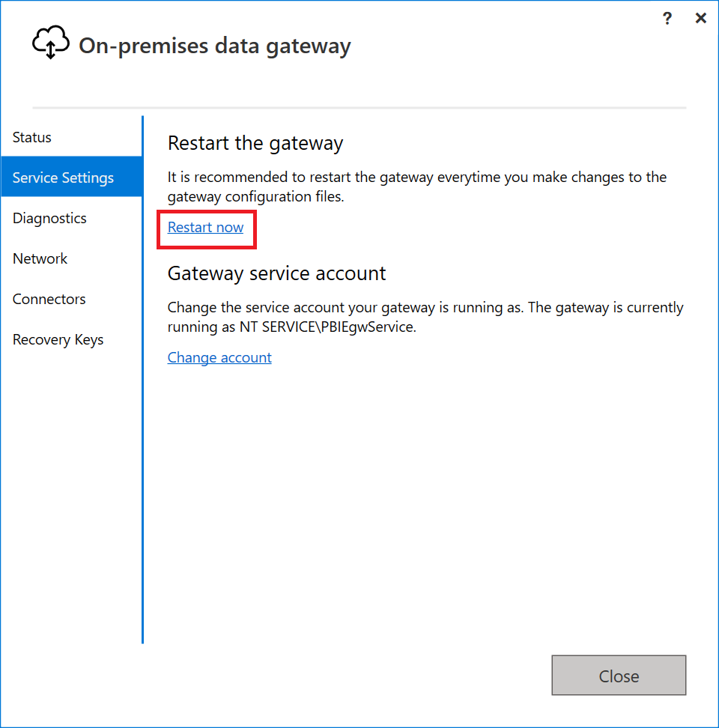Click inside the red highlight box

[x=205, y=228]
